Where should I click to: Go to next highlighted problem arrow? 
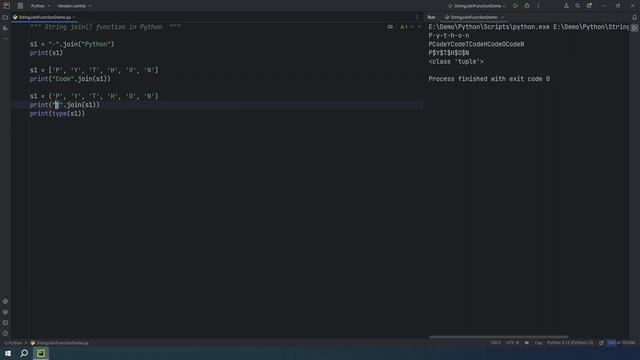coord(419,27)
